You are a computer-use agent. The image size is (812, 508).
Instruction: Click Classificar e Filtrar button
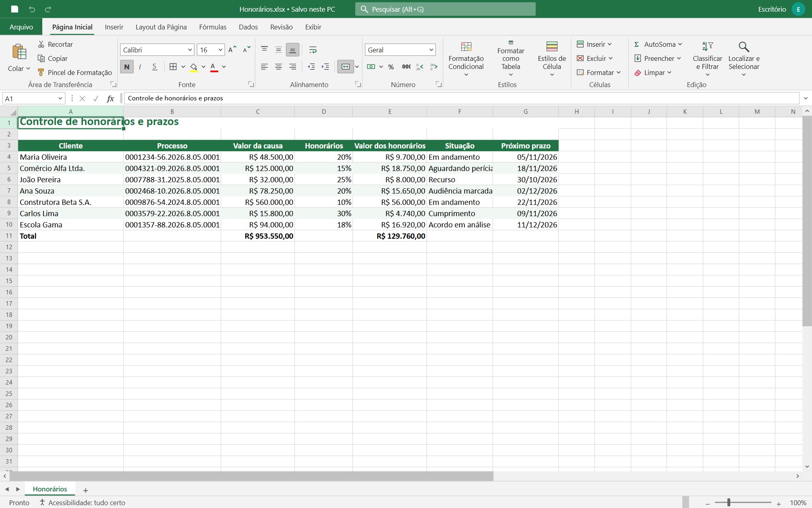707,59
